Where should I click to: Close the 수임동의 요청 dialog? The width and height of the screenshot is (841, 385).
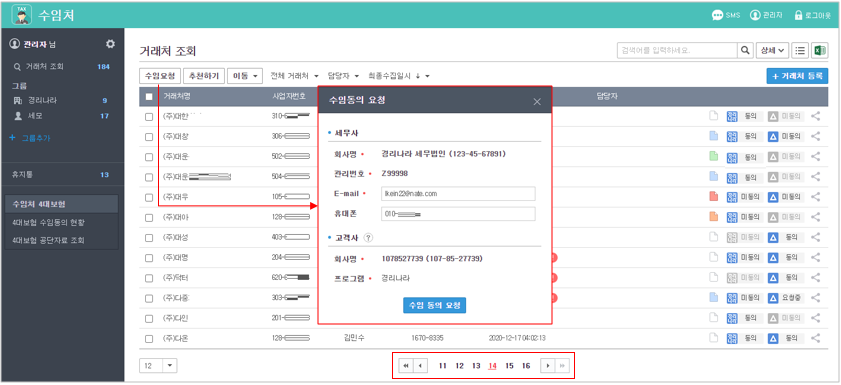[537, 101]
